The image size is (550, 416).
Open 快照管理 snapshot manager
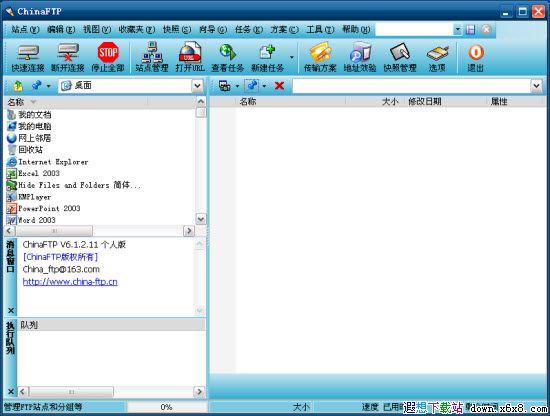pyautogui.click(x=400, y=58)
